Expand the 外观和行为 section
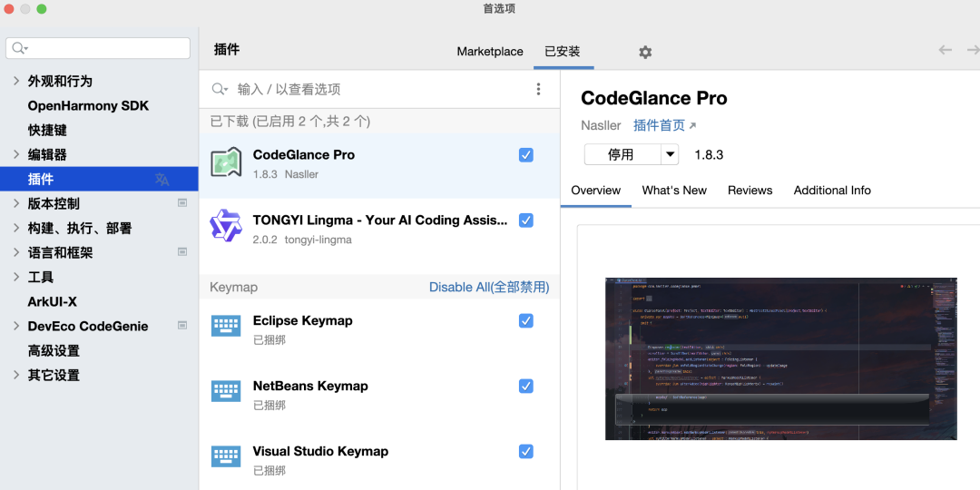Viewport: 980px width, 490px height. point(16,81)
